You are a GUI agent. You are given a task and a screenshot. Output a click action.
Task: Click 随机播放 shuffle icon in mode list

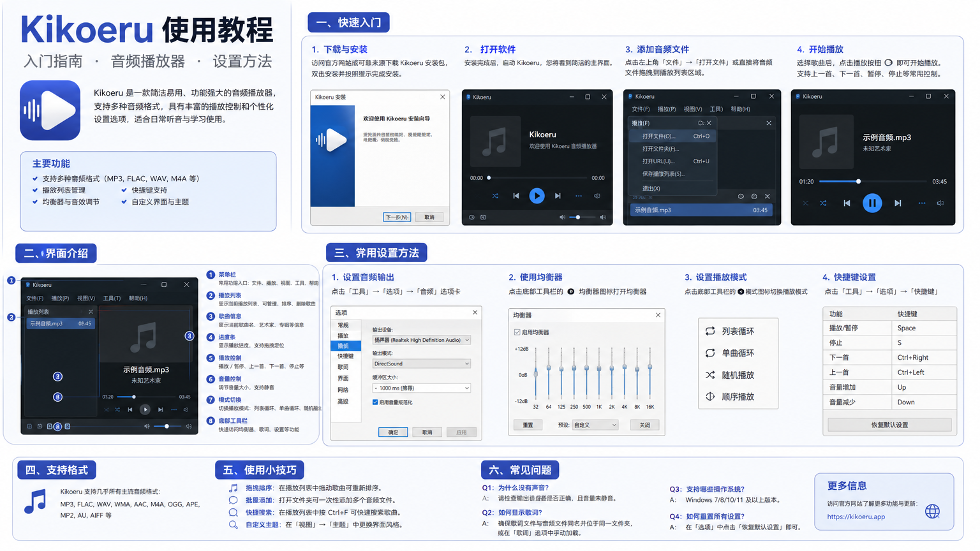709,375
